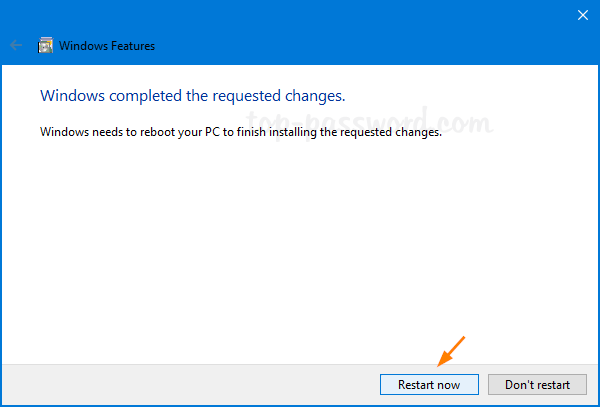Choose Don't restart

pyautogui.click(x=537, y=384)
